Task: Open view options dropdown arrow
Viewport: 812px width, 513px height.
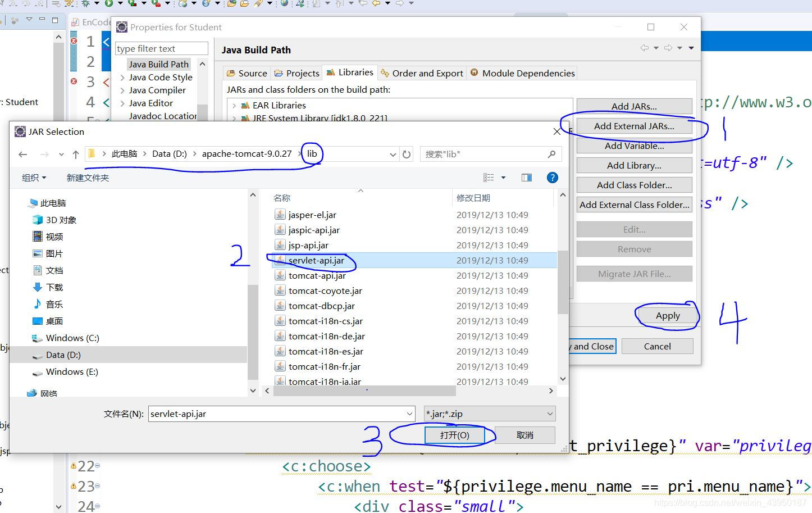Action: click(x=503, y=178)
